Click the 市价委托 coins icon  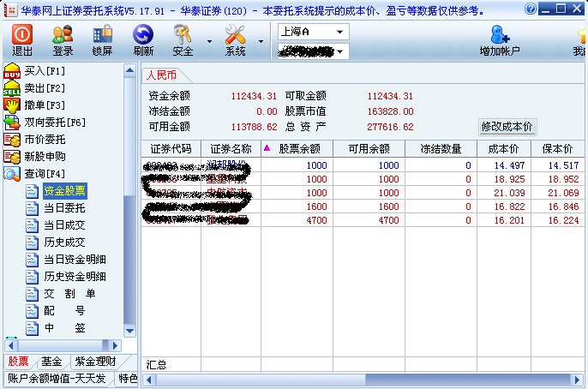(x=12, y=140)
